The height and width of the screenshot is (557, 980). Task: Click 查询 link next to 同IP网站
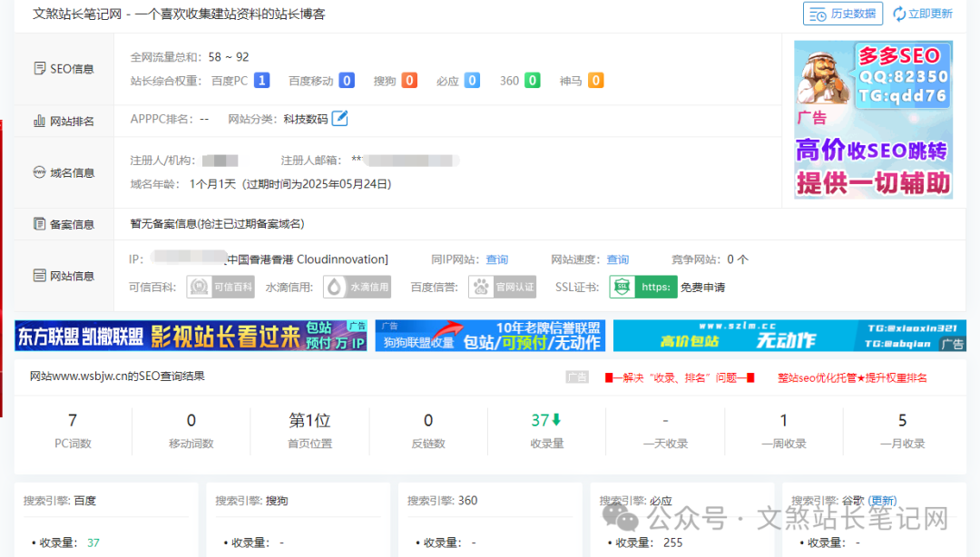[x=497, y=259]
